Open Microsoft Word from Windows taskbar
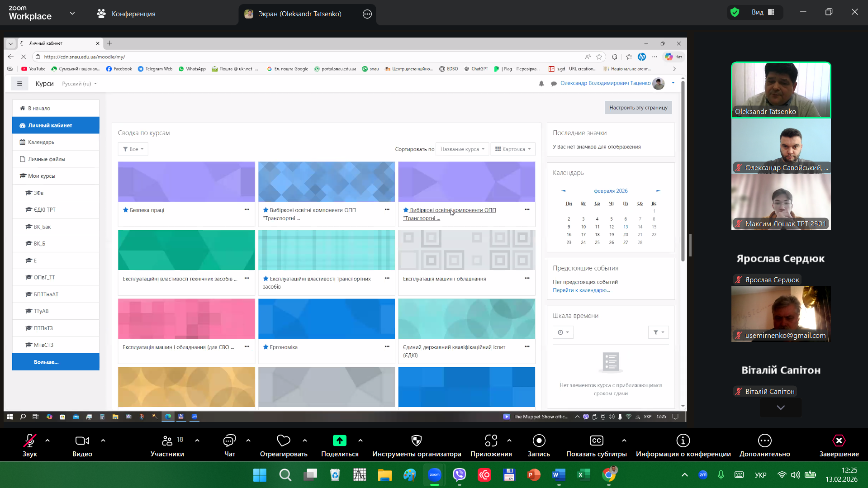Screen dimensions: 868x488 point(559,475)
